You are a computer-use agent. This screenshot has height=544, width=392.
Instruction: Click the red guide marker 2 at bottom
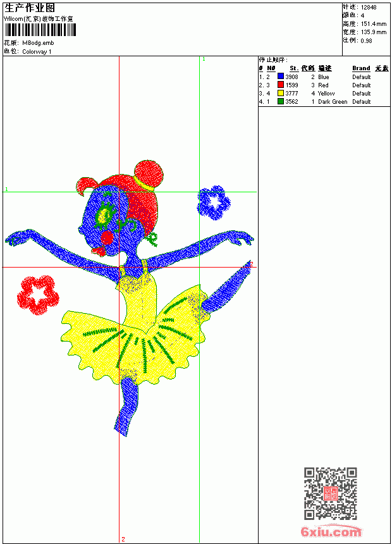[123, 539]
